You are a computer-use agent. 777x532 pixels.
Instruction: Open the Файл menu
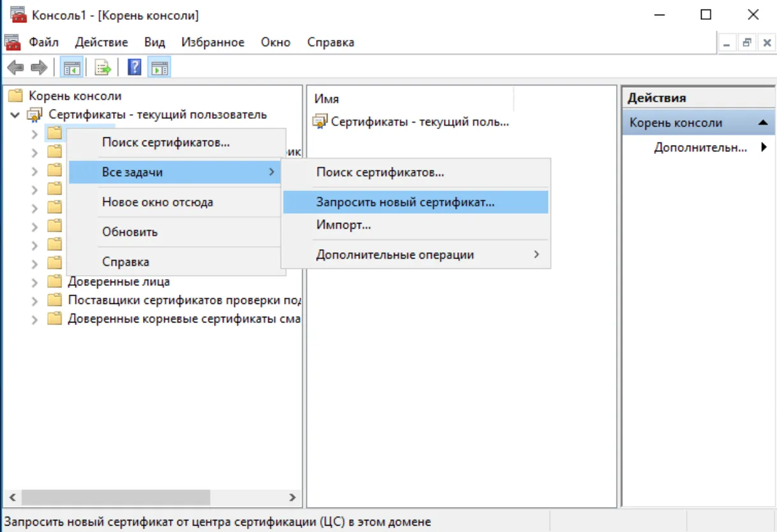[44, 42]
